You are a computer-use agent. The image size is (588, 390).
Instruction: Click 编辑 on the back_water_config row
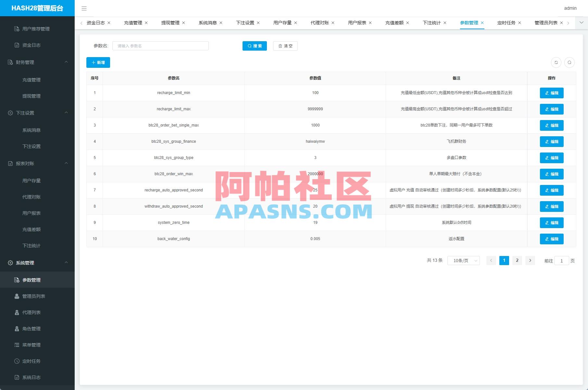tap(552, 239)
